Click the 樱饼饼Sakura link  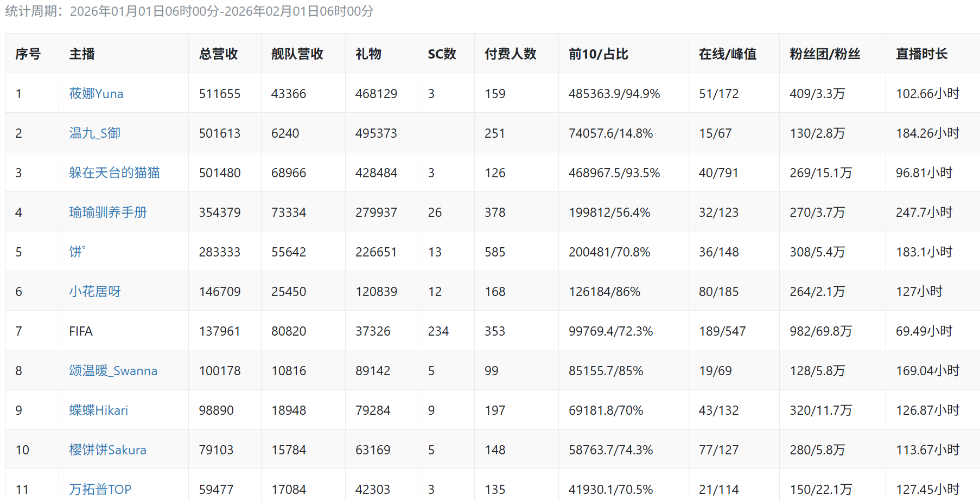click(x=107, y=450)
